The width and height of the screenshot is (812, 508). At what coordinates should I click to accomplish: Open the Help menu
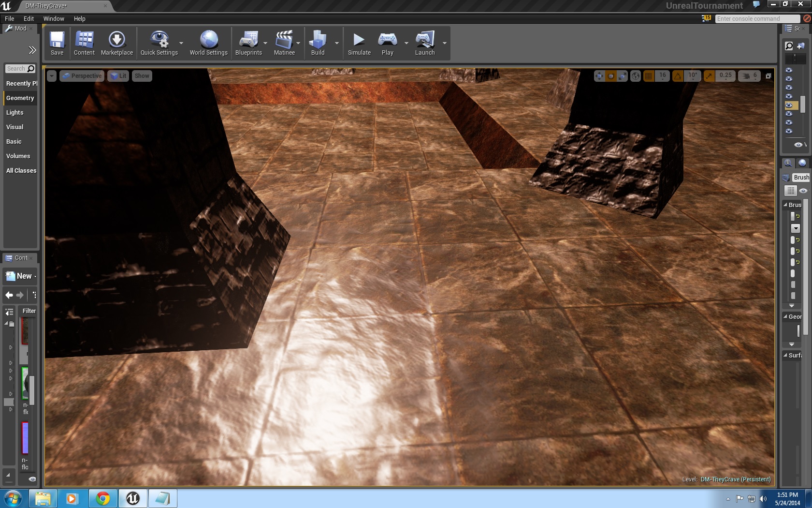click(79, 18)
